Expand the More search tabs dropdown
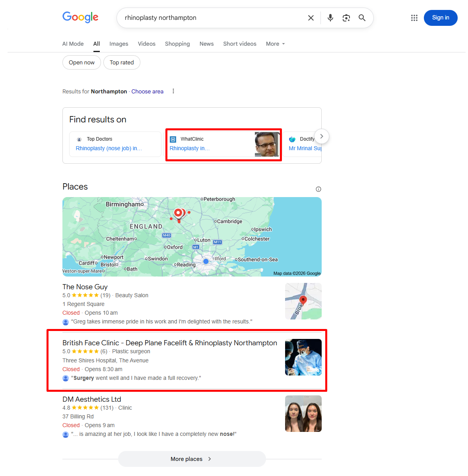 click(x=275, y=44)
